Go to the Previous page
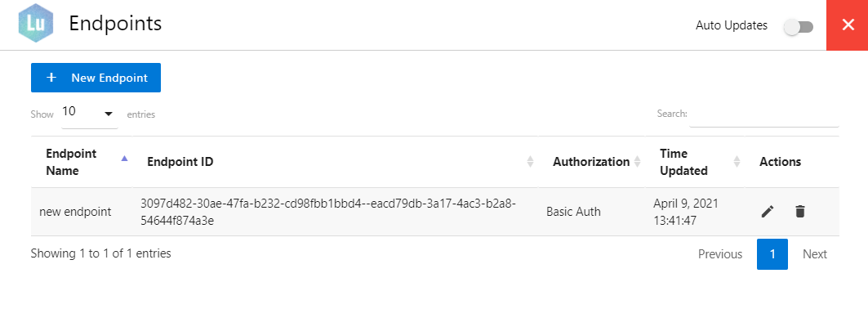868x336 pixels. [x=720, y=254]
